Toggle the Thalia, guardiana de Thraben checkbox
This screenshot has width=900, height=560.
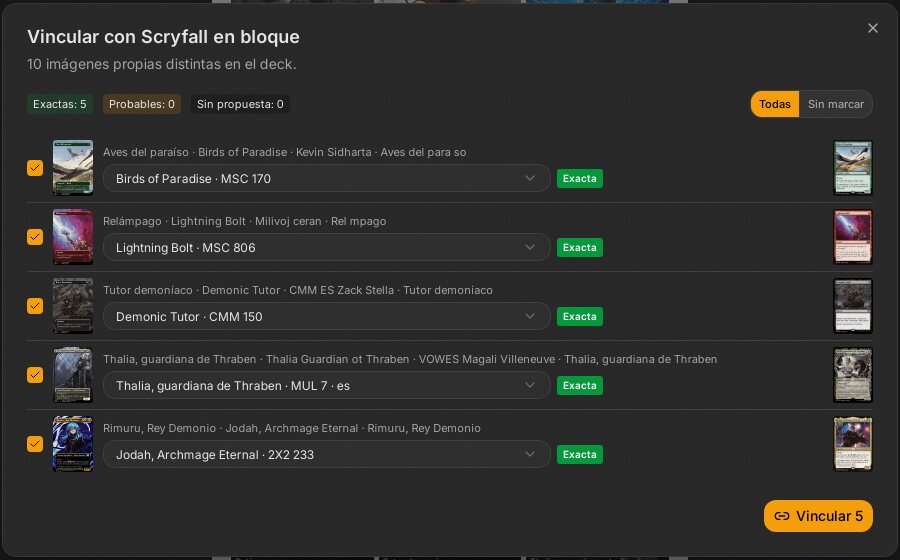point(35,375)
